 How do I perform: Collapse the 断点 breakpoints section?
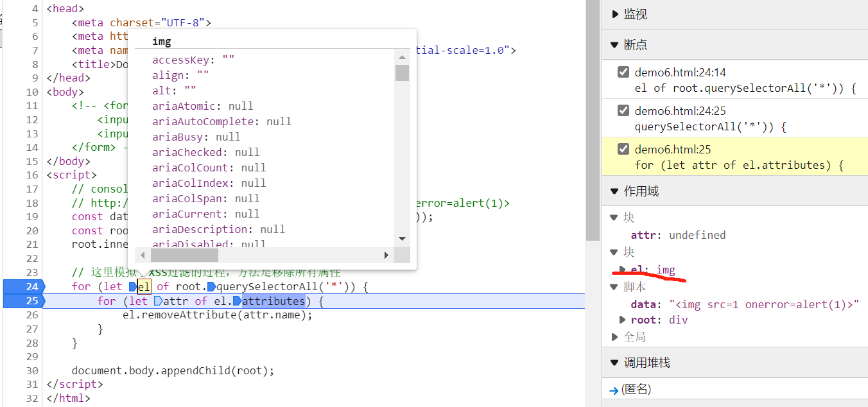pos(615,45)
